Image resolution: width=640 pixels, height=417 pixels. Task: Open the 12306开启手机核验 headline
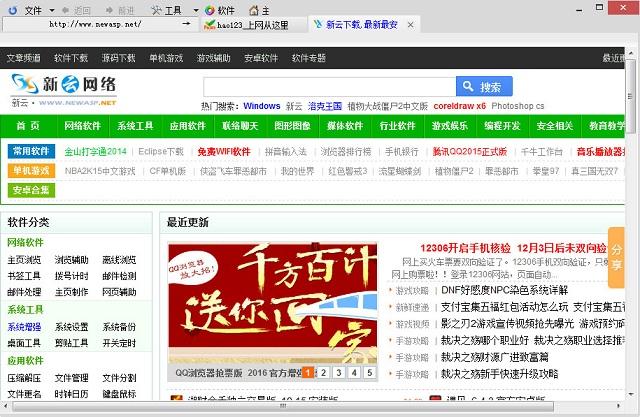tap(465, 248)
